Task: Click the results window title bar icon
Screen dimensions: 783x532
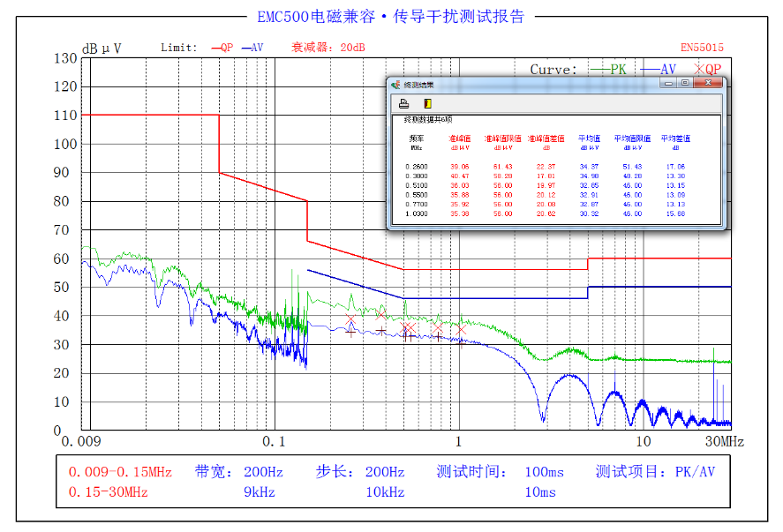Action: [395, 85]
